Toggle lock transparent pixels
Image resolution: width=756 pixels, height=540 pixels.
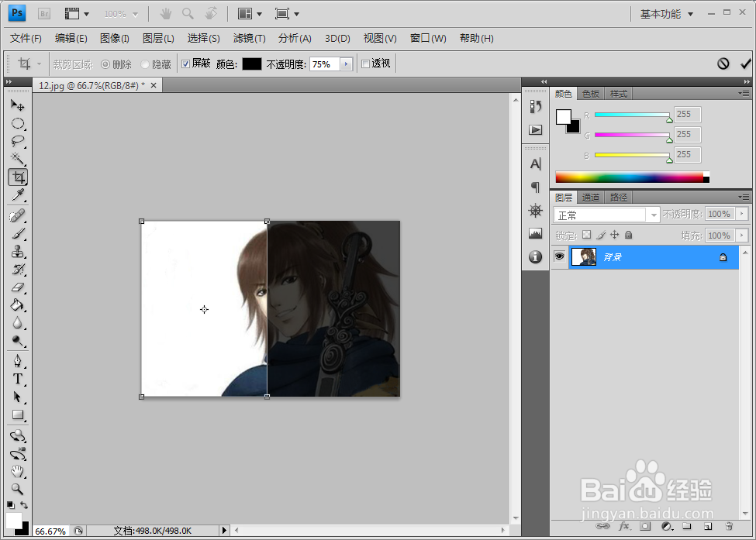[586, 235]
